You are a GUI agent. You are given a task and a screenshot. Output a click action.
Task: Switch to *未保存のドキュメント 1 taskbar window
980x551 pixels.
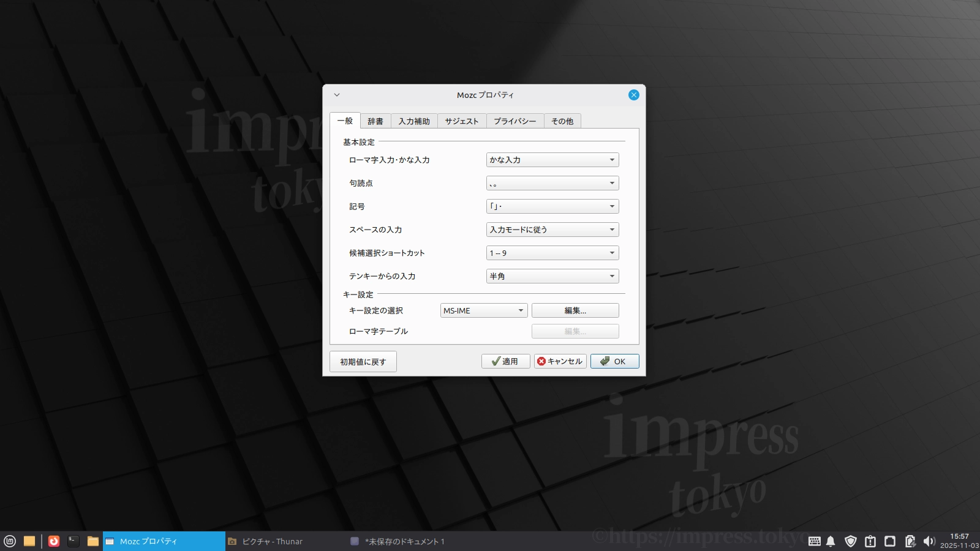[x=409, y=541]
